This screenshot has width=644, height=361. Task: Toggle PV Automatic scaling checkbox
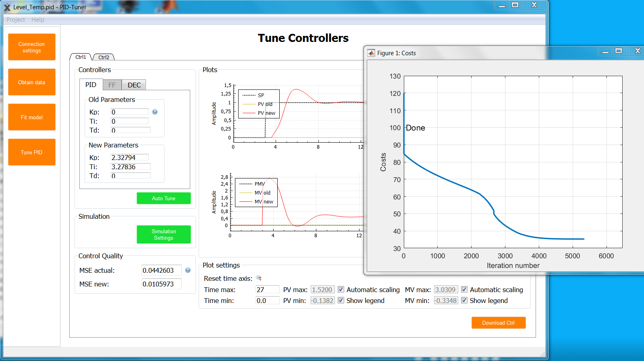(x=341, y=289)
